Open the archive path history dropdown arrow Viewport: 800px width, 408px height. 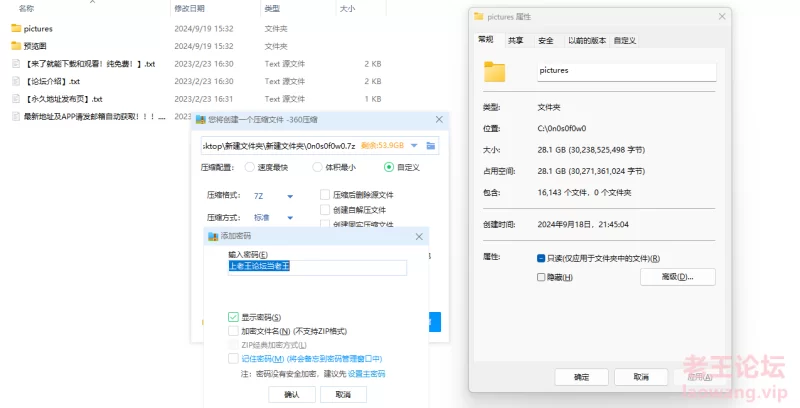click(414, 145)
